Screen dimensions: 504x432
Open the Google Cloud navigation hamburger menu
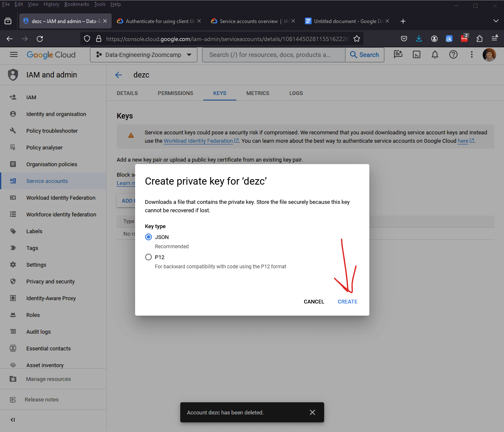point(14,54)
